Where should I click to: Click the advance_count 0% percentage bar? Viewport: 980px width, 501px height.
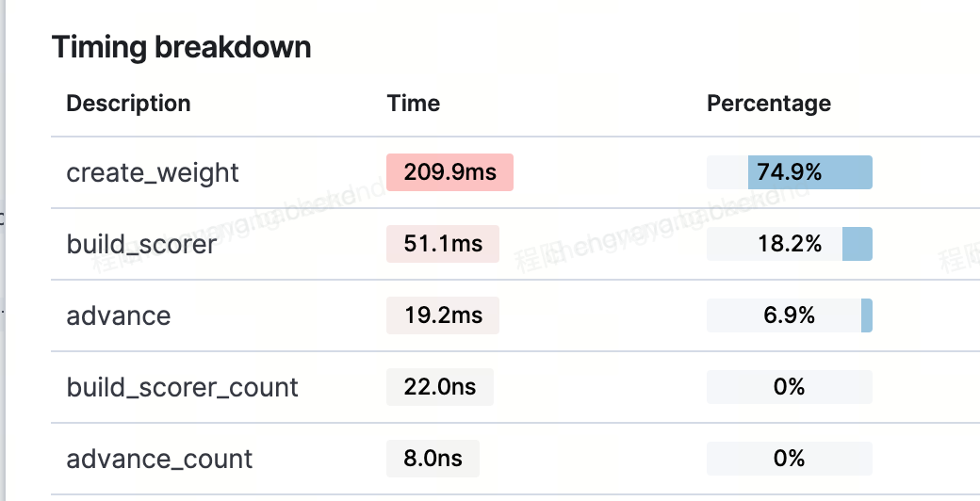pos(790,459)
